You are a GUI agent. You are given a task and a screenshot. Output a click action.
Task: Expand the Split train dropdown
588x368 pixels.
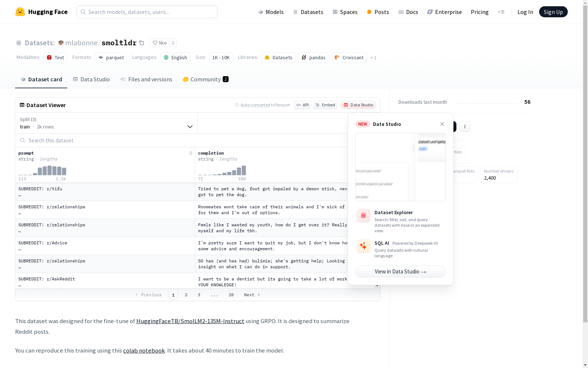click(x=106, y=123)
